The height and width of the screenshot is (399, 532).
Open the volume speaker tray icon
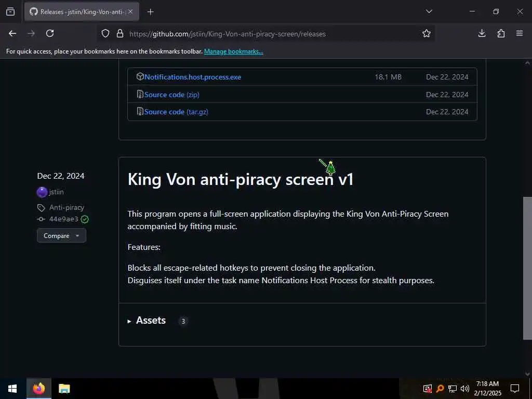click(465, 389)
